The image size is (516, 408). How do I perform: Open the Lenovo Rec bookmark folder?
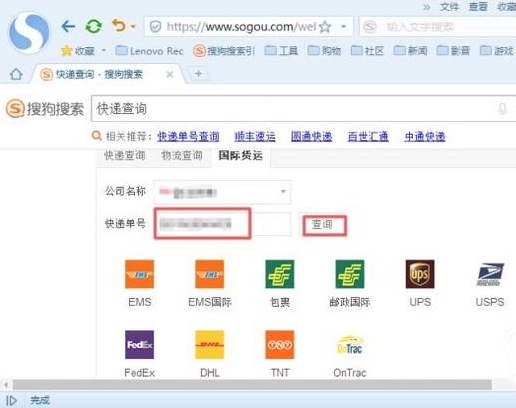[149, 51]
